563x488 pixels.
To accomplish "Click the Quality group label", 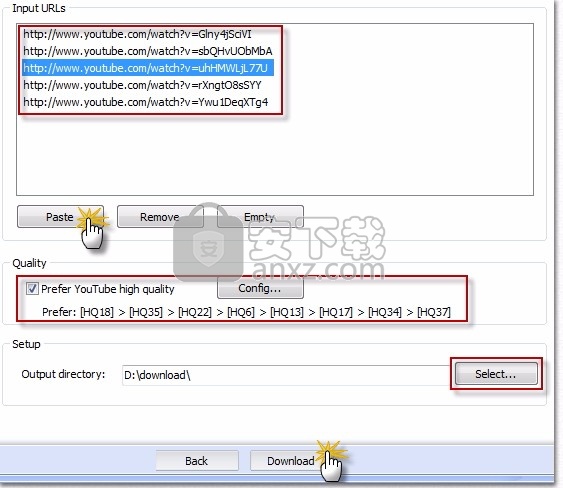I will point(29,263).
